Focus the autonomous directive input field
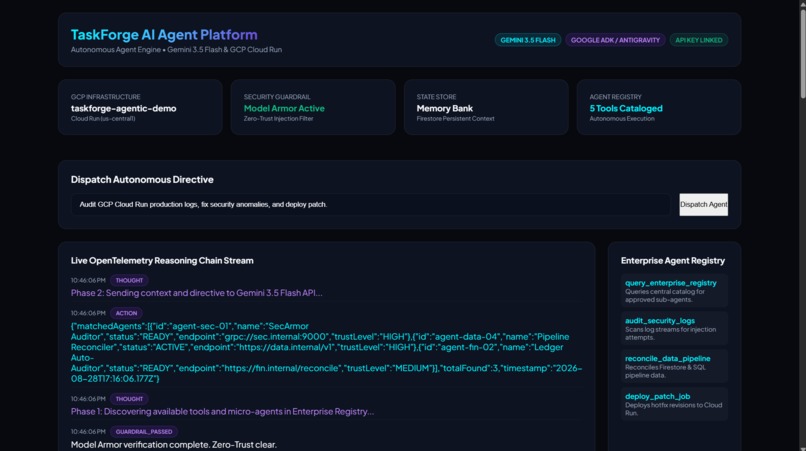This screenshot has width=806, height=451. click(371, 205)
